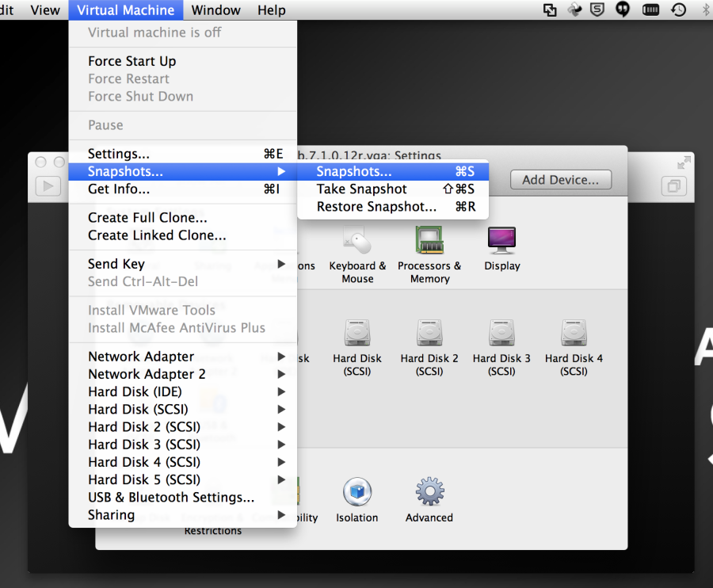Click the Time Machine menu bar icon

(x=679, y=10)
